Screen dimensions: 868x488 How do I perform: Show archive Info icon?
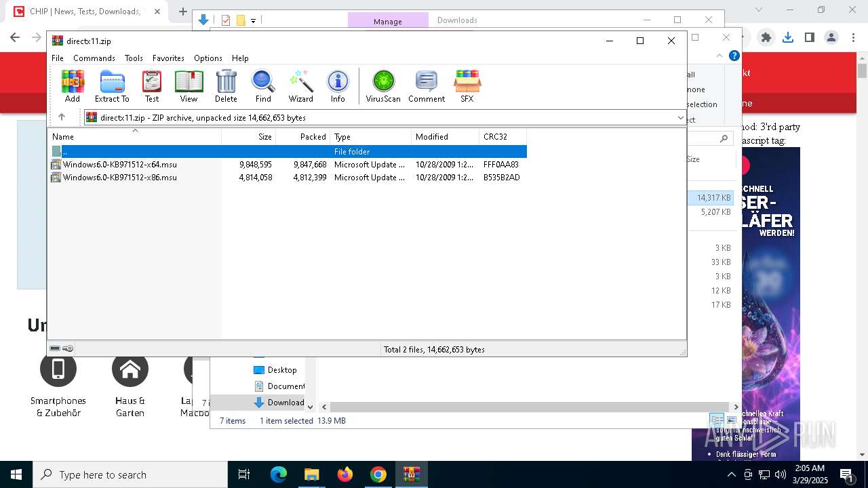point(338,86)
